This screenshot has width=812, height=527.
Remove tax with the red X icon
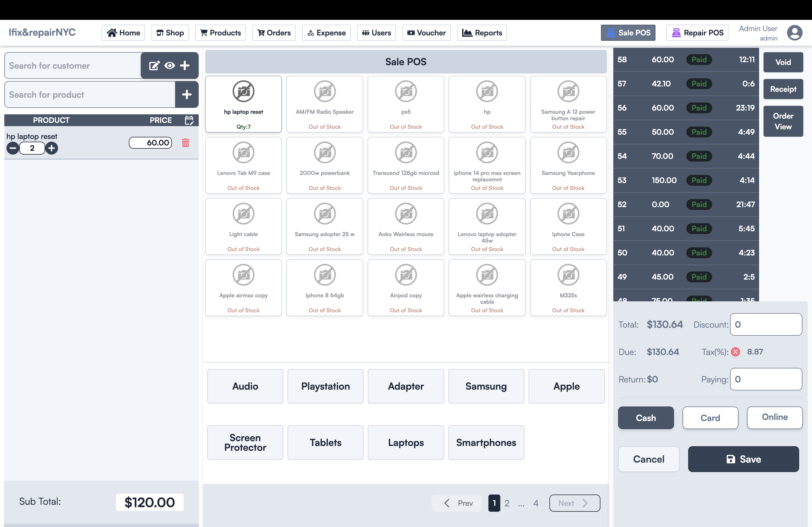[735, 352]
